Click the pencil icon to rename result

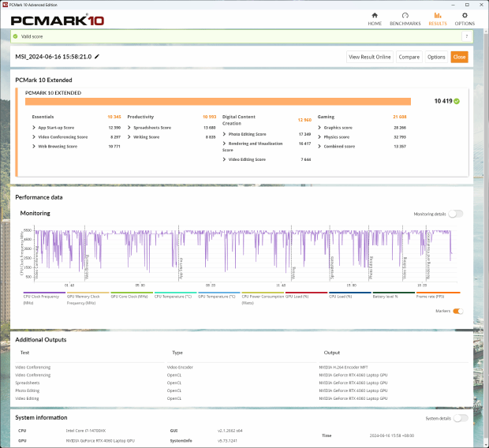(97, 57)
